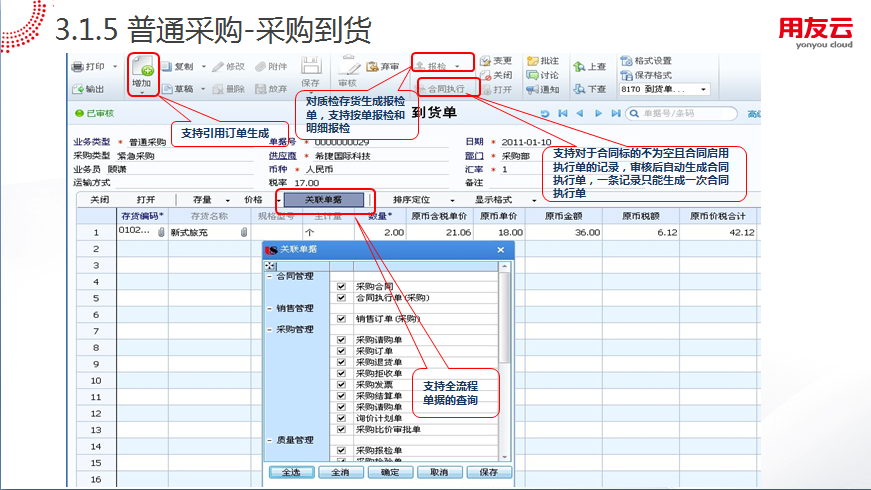Screen dimensions: 871x490
Task: Collapse the 合同管理 tree group
Action: click(270, 276)
